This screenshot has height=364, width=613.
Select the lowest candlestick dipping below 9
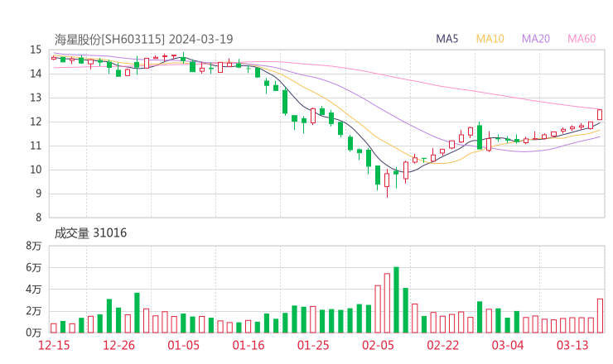click(387, 183)
